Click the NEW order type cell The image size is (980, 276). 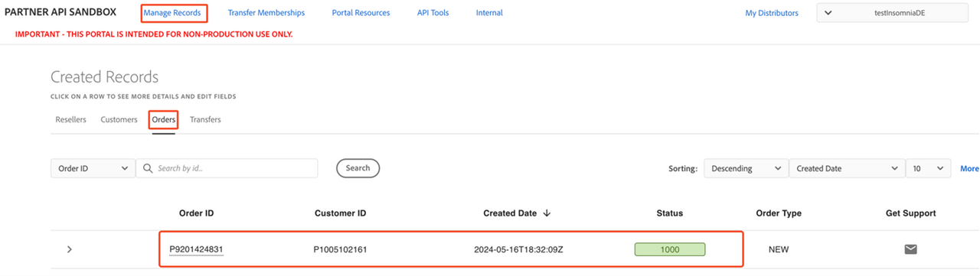coord(779,249)
